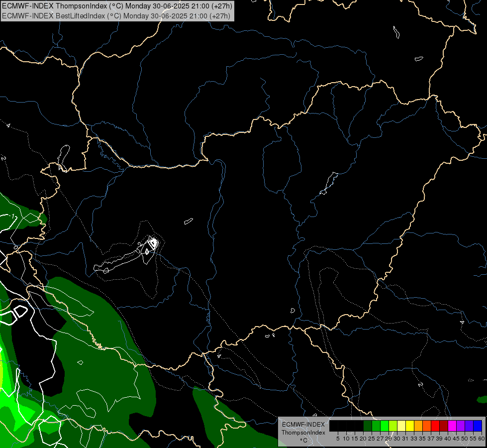This screenshot has height=448, width=487.
Task: Select the magenta 40–45 legend swatch
Action: pos(452,426)
